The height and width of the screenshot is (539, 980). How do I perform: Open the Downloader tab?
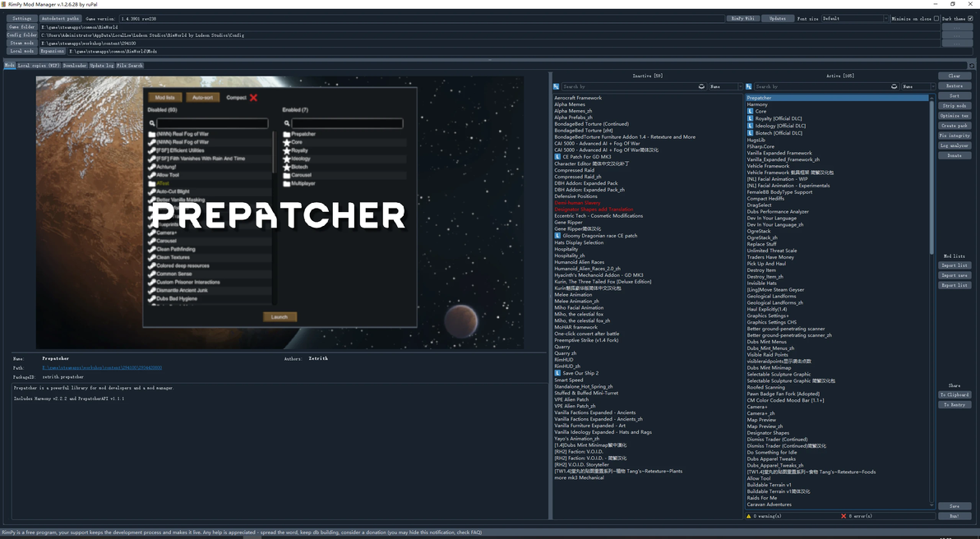tap(74, 65)
